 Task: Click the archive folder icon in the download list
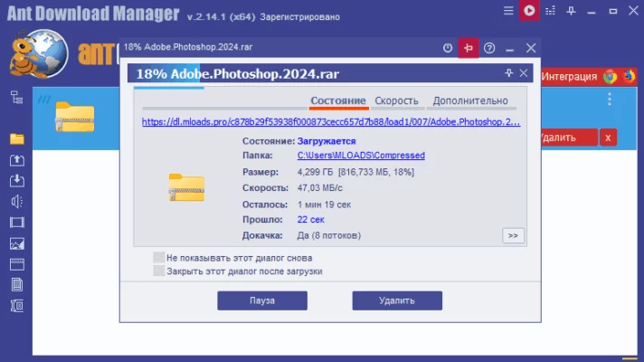(75, 117)
